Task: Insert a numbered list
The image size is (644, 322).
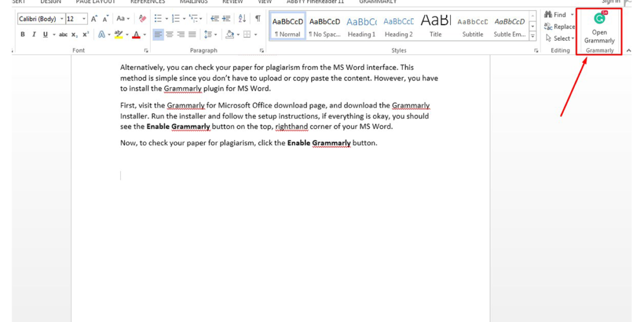Action: (x=176, y=18)
